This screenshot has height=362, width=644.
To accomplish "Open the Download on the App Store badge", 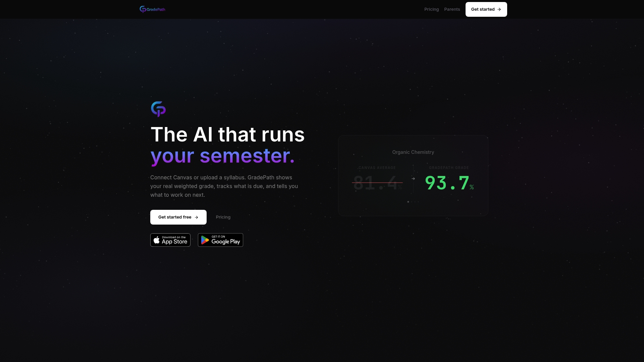I will tap(170, 240).
